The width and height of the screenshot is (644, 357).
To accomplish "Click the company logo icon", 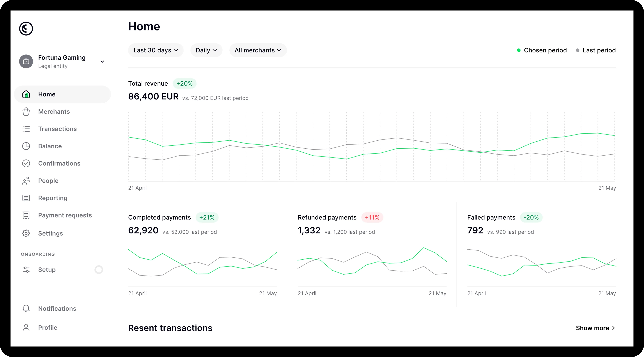I will [26, 29].
